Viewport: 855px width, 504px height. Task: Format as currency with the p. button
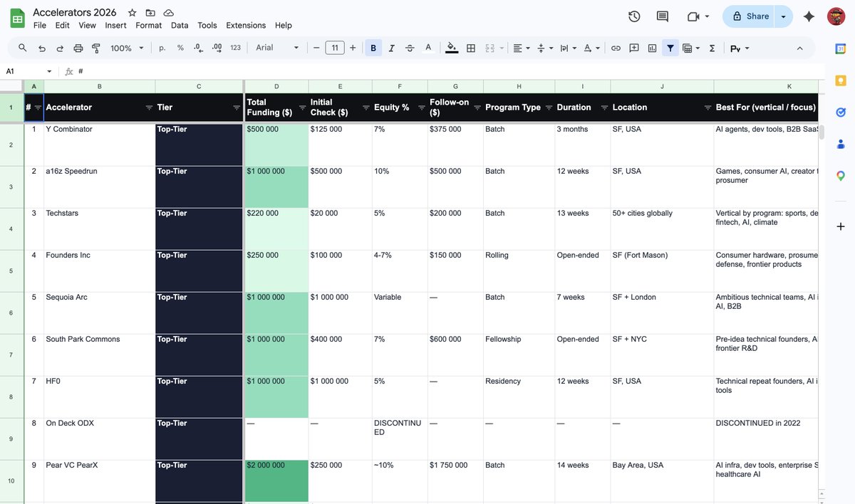(x=162, y=48)
